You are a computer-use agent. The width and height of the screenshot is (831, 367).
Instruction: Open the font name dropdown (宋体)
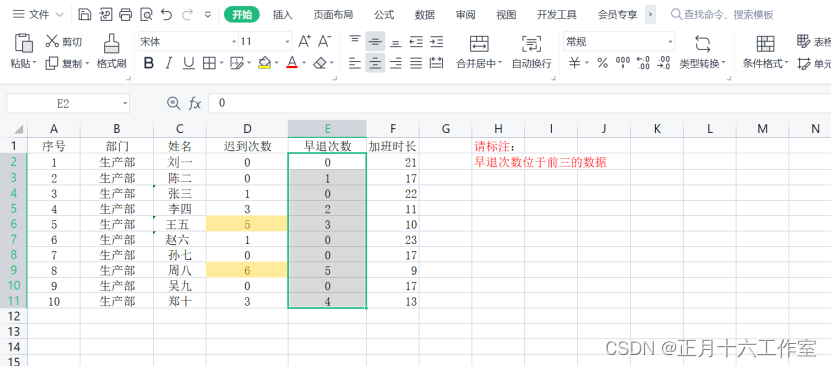click(234, 41)
